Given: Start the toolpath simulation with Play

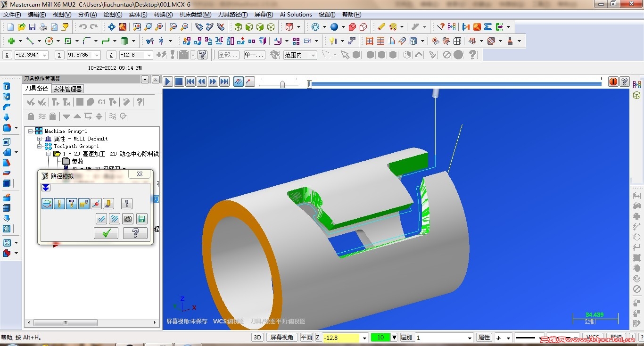Looking at the screenshot, I should (x=168, y=82).
